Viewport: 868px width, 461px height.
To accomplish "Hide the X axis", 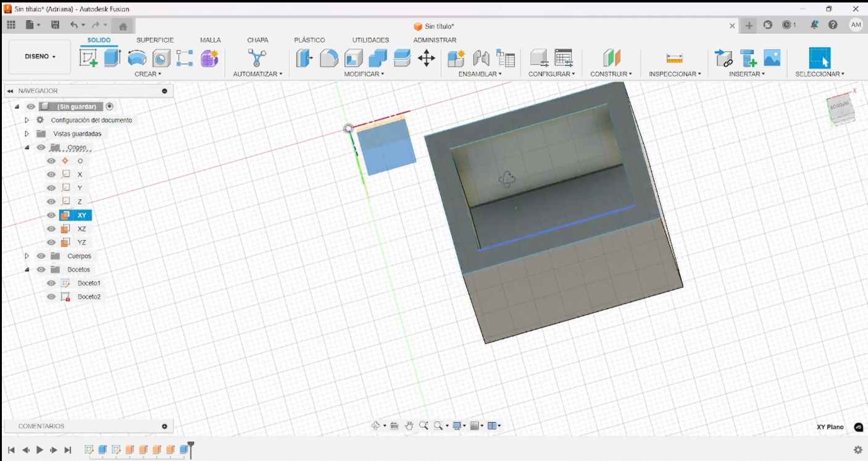I will tap(51, 174).
